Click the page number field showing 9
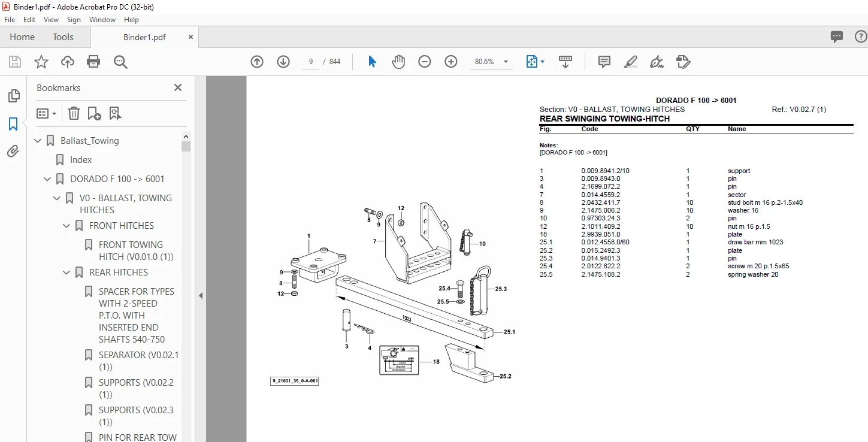The width and height of the screenshot is (868, 442). coord(311,62)
